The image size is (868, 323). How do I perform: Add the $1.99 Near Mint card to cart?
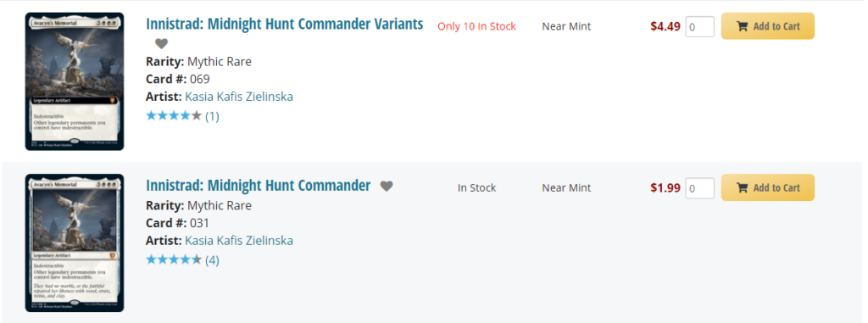click(767, 188)
